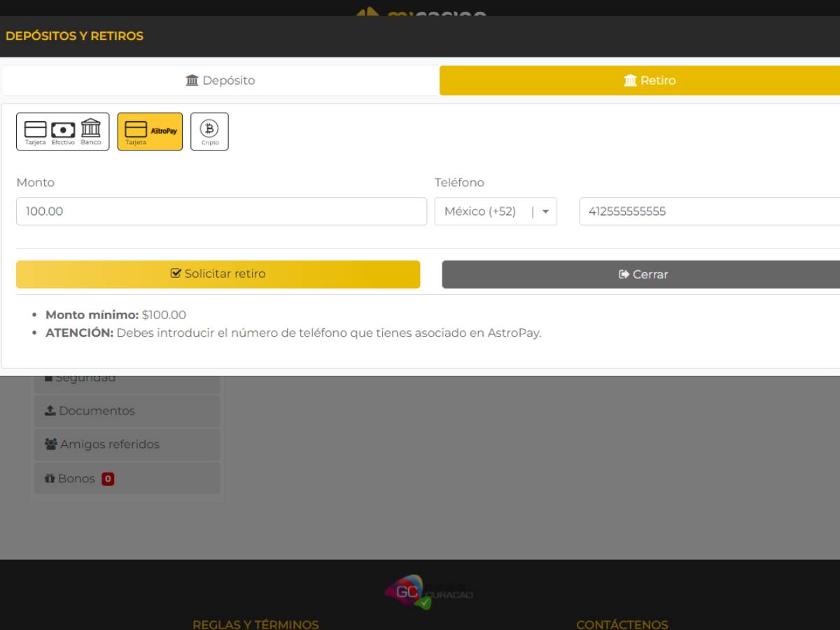Select the Retiro tab
The image size is (840, 630).
pos(640,80)
